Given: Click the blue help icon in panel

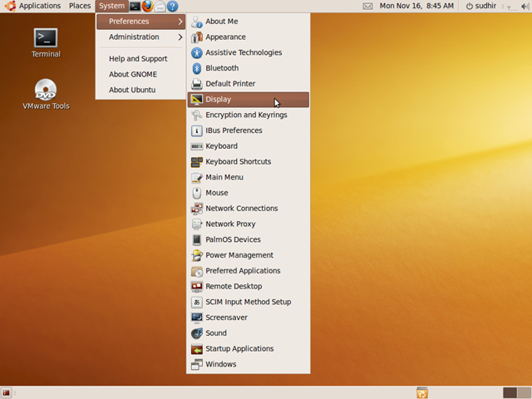Looking at the screenshot, I should click(x=173, y=6).
